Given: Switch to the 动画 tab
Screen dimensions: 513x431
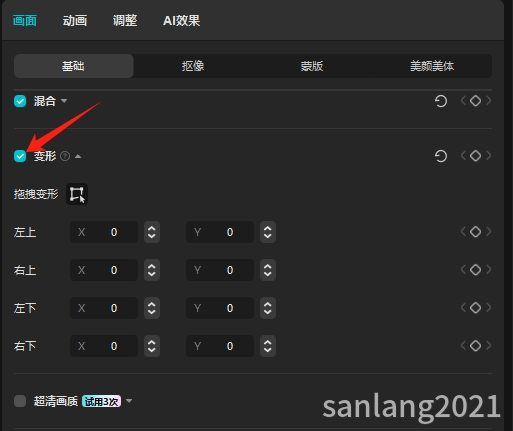Looking at the screenshot, I should (x=75, y=21).
